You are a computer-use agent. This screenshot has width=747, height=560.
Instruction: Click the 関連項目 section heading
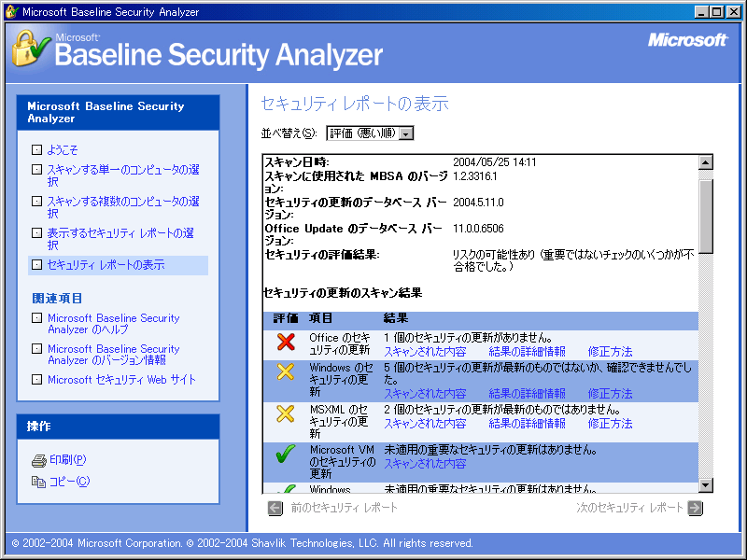click(57, 299)
